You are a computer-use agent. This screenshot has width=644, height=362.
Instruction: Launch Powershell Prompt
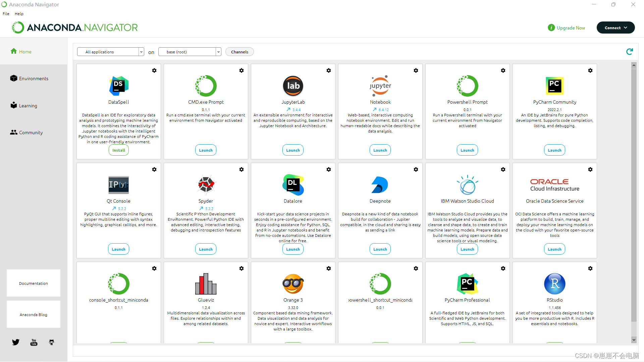(x=468, y=150)
